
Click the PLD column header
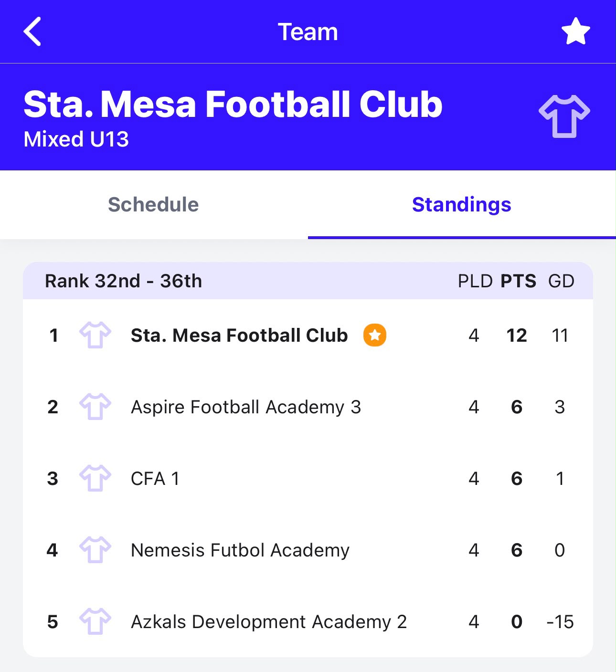pyautogui.click(x=475, y=281)
